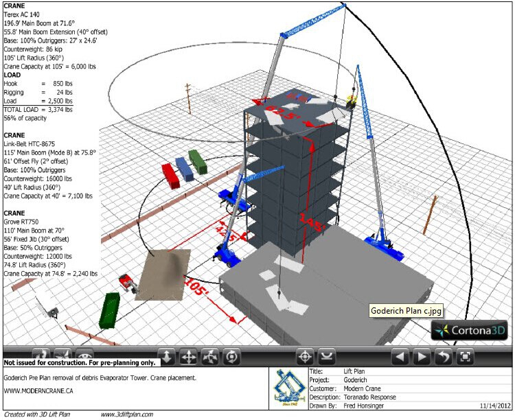Click 'Crane Capacity at 40' = 7,100 lbs' line

point(48,196)
